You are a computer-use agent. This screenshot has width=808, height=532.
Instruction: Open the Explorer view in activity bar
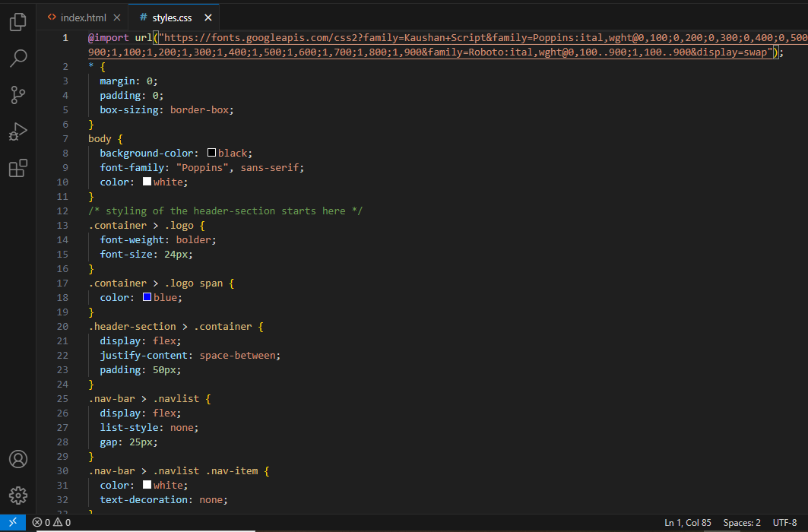pos(18,21)
